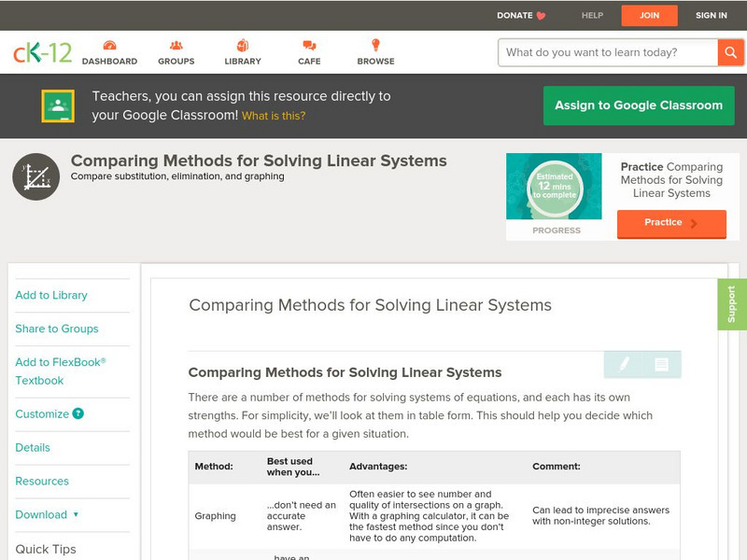
Task: Open the notes icon beside the heading
Action: point(661,364)
